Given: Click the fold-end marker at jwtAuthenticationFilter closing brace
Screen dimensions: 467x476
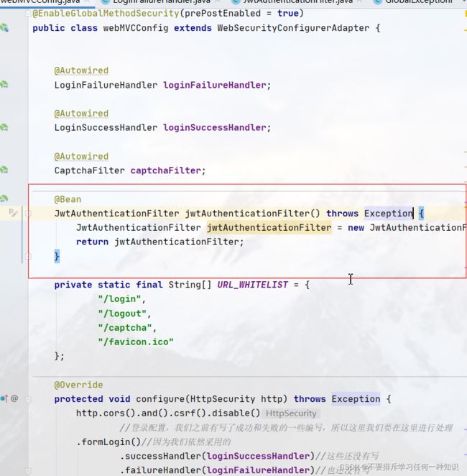Looking at the screenshot, I should [27, 257].
